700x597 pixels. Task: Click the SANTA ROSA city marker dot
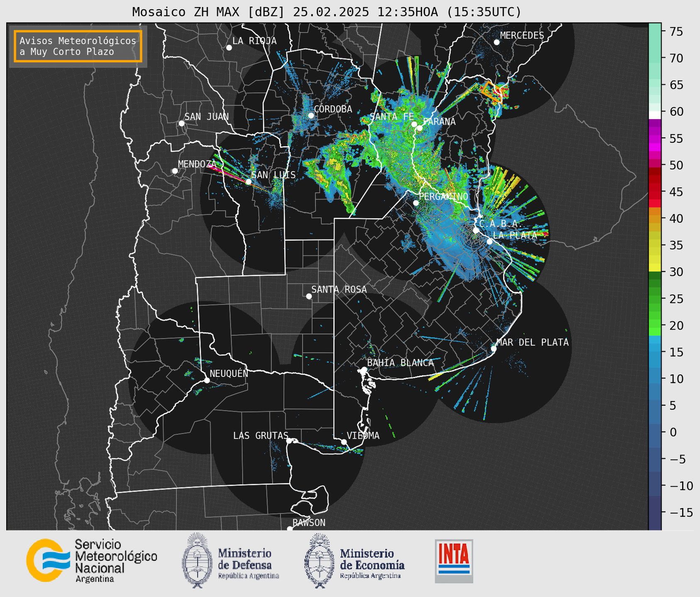[309, 296]
